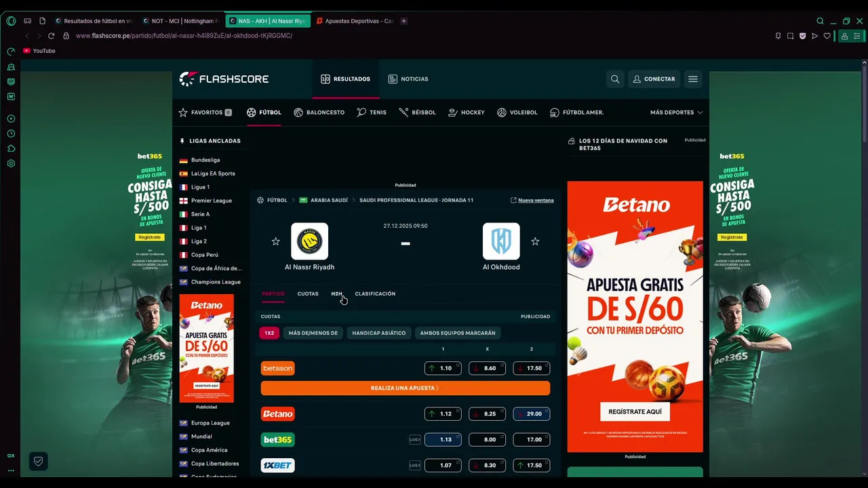This screenshot has width=868, height=488.
Task: Open the YouTube bookmark
Action: [39, 51]
